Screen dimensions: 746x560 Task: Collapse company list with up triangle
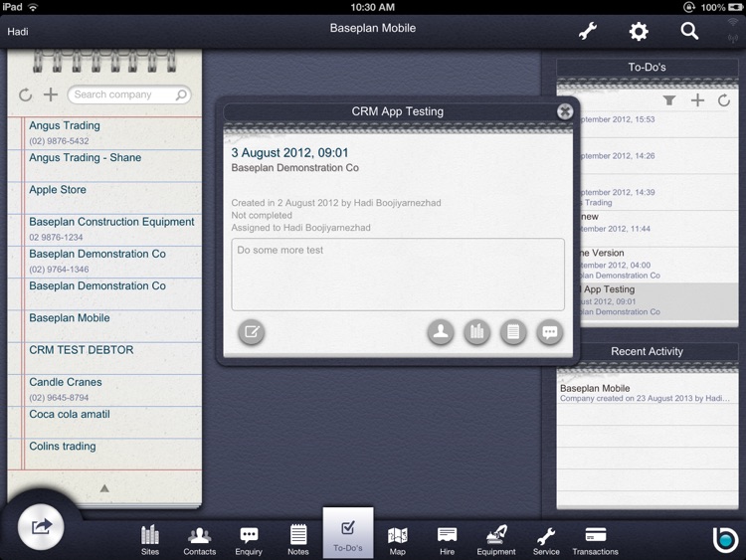click(x=104, y=488)
